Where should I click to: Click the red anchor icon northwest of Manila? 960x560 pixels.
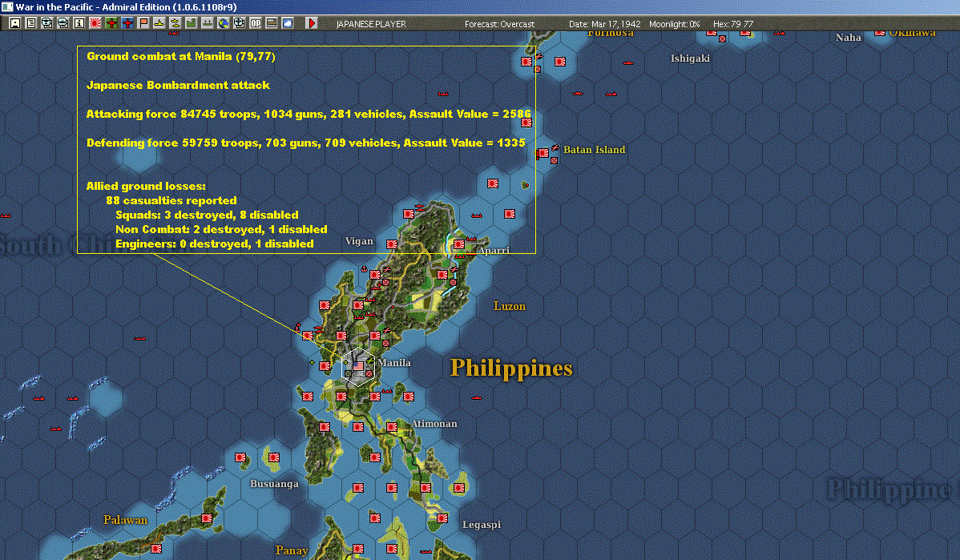pyautogui.click(x=297, y=328)
